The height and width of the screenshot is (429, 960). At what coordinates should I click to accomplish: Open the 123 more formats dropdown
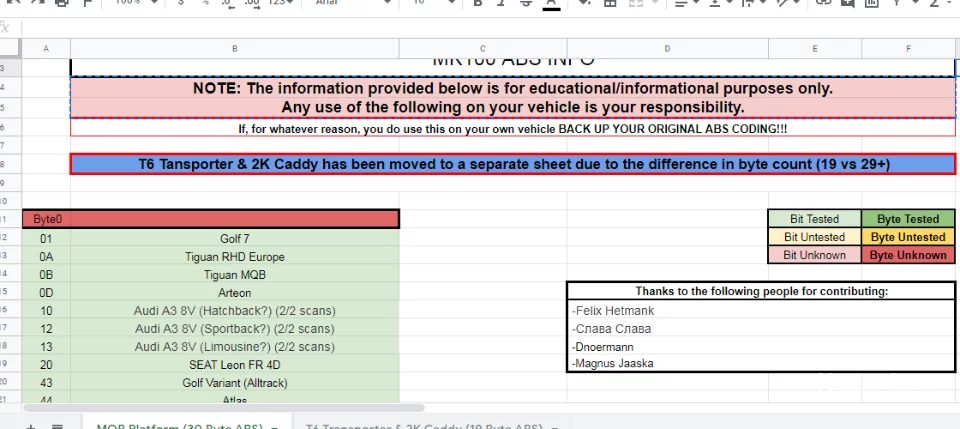pyautogui.click(x=282, y=3)
